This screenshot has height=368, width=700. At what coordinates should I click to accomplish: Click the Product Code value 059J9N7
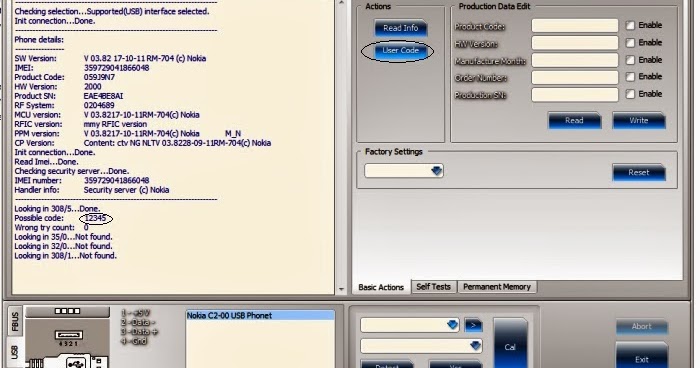coord(99,77)
